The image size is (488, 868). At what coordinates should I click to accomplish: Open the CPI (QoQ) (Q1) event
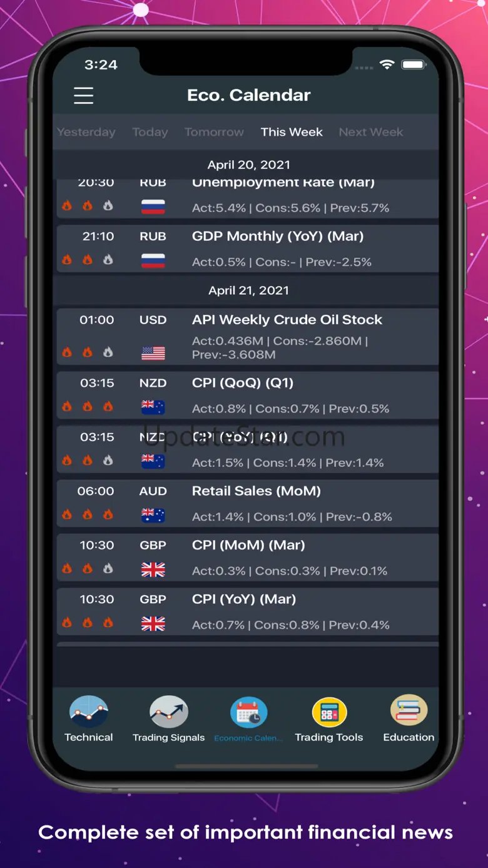click(243, 383)
